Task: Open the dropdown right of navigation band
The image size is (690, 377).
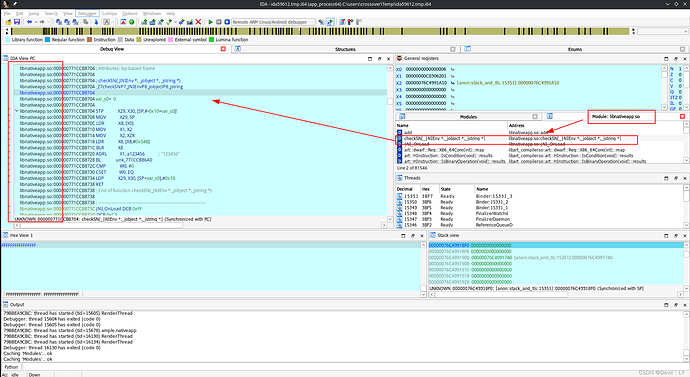Action: tap(686, 31)
